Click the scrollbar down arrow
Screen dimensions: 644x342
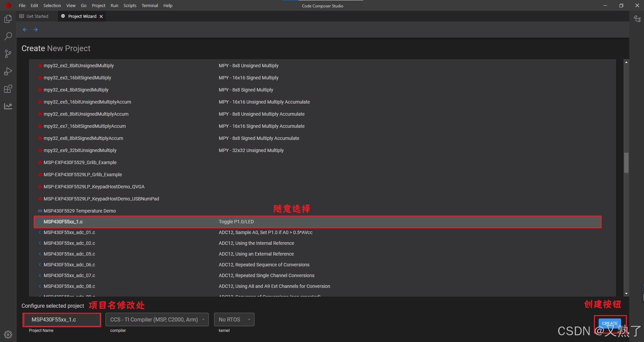(626, 294)
